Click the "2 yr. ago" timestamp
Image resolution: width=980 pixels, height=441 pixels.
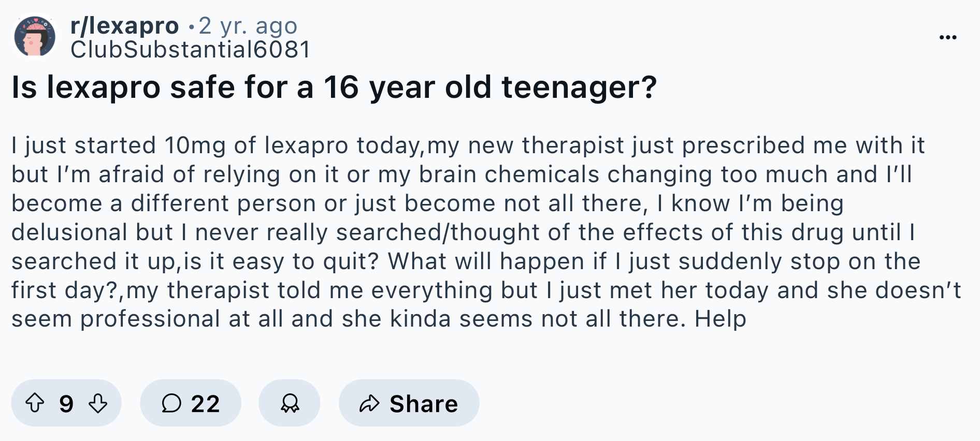click(248, 26)
